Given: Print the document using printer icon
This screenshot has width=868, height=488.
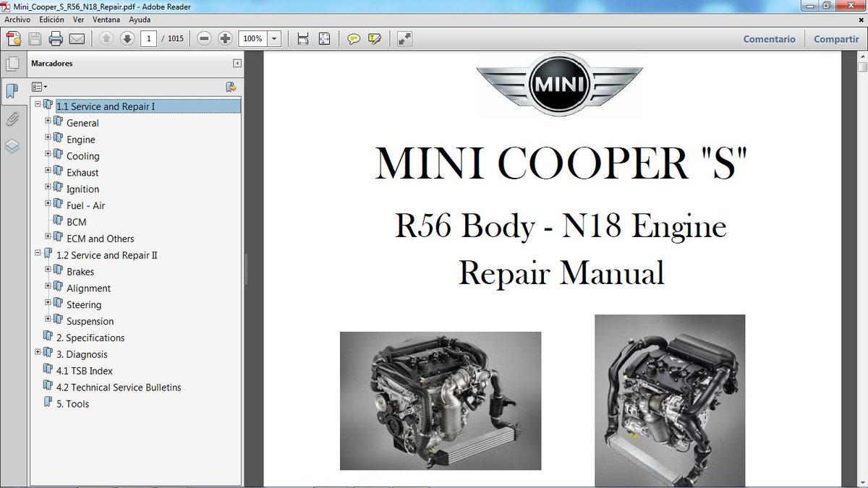Looking at the screenshot, I should [56, 39].
